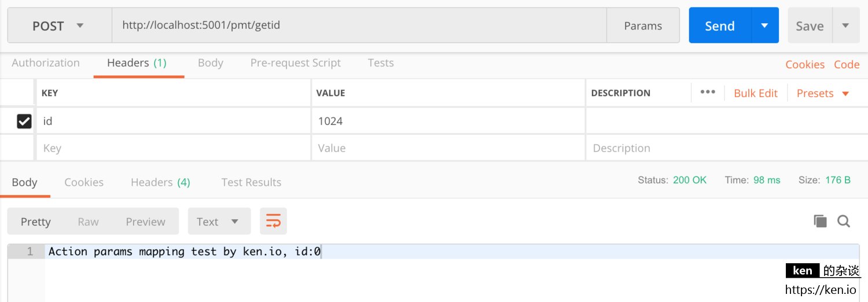Image resolution: width=868 pixels, height=302 pixels.
Task: Click the DESCRIPTION column header
Action: 620,93
